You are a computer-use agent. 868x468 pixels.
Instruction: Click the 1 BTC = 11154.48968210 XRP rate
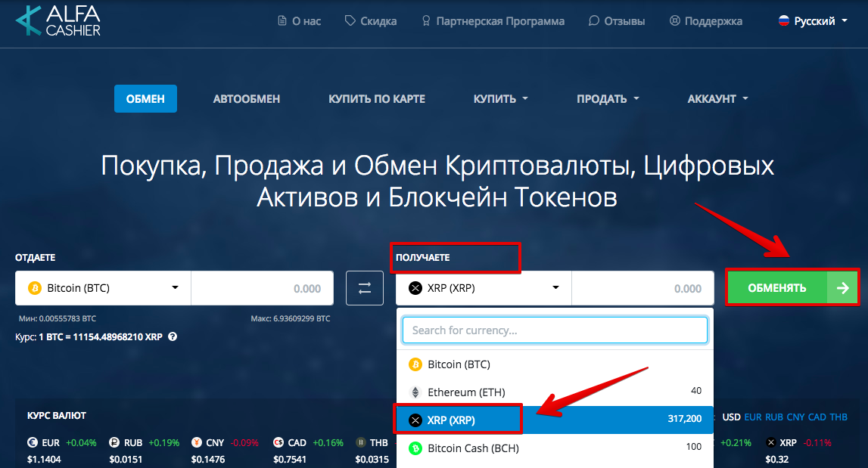[101, 337]
